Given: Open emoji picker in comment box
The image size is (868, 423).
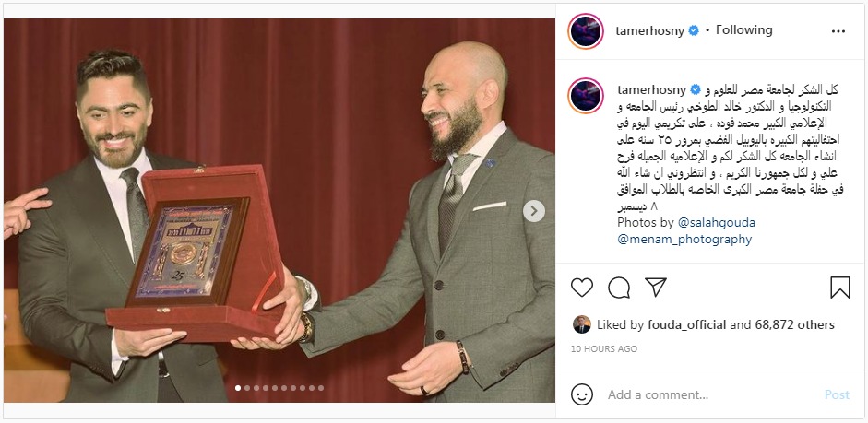Looking at the screenshot, I should [x=582, y=394].
